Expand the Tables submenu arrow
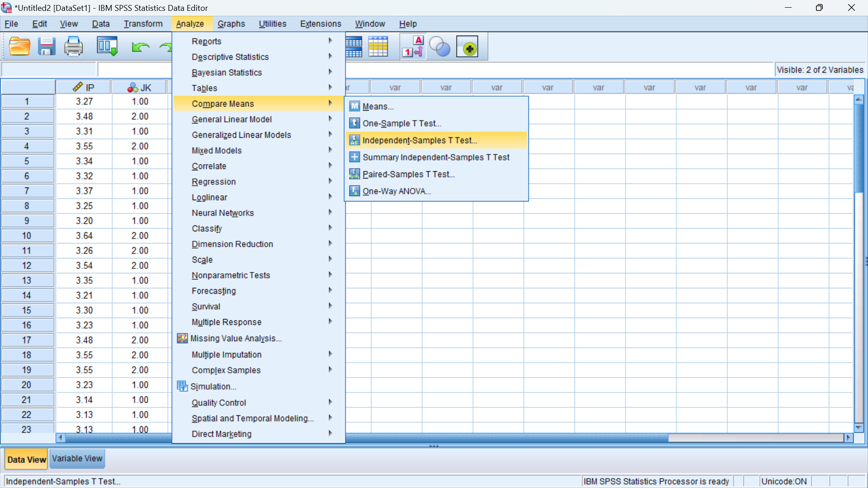 click(x=330, y=88)
